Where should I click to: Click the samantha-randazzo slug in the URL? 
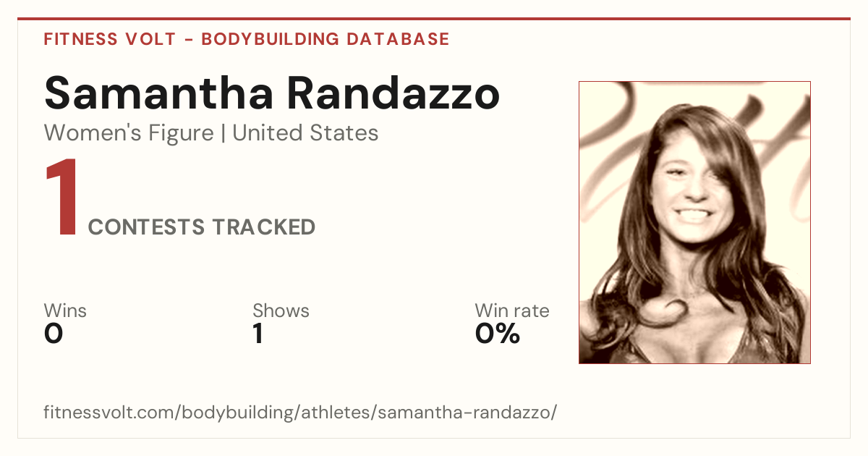pyautogui.click(x=464, y=413)
